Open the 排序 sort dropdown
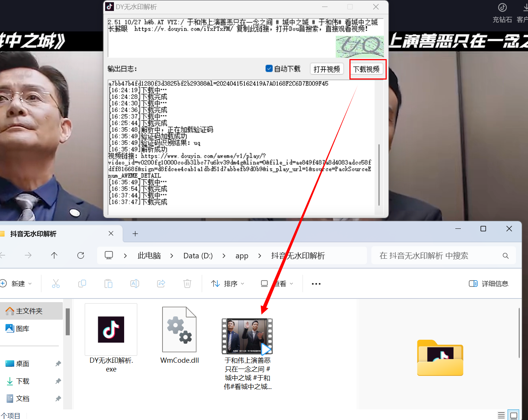This screenshot has height=420, width=528. point(228,284)
